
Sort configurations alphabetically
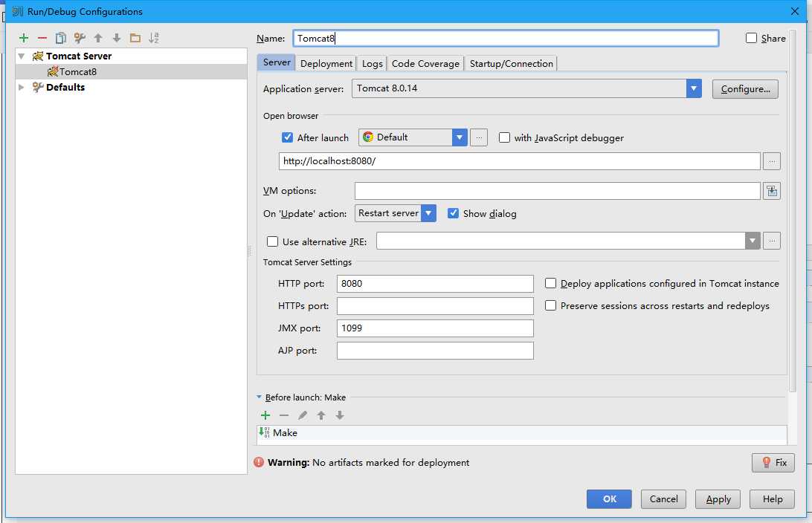(x=154, y=38)
